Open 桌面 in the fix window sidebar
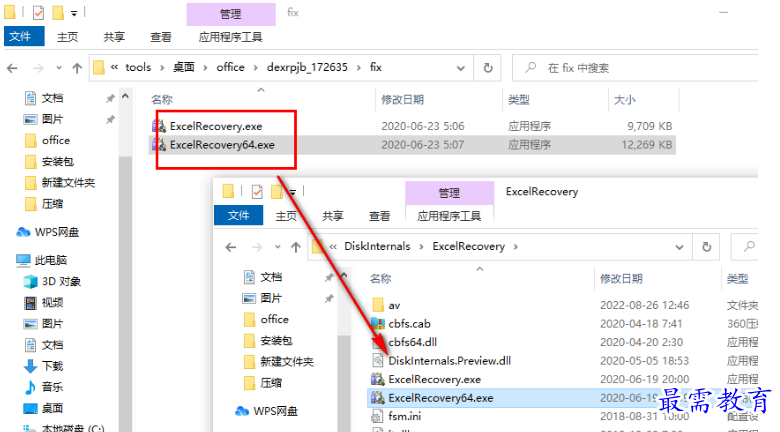The image size is (780, 432). pos(52,408)
